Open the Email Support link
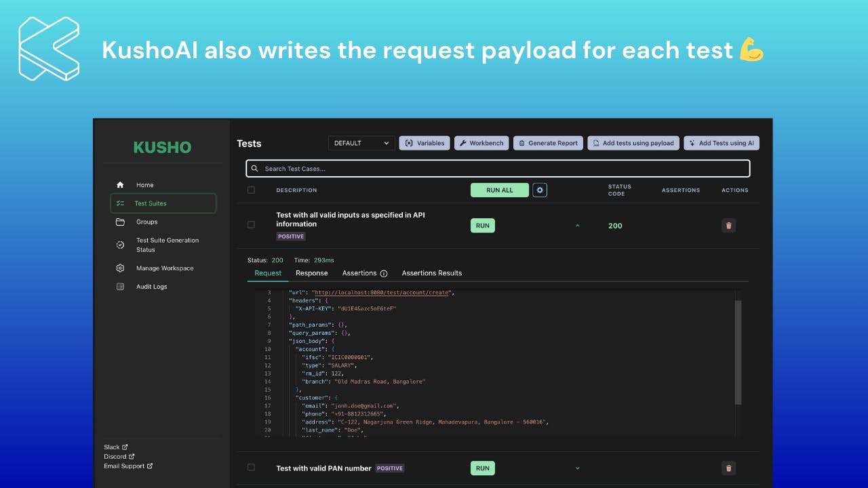The image size is (868, 488). tap(124, 466)
